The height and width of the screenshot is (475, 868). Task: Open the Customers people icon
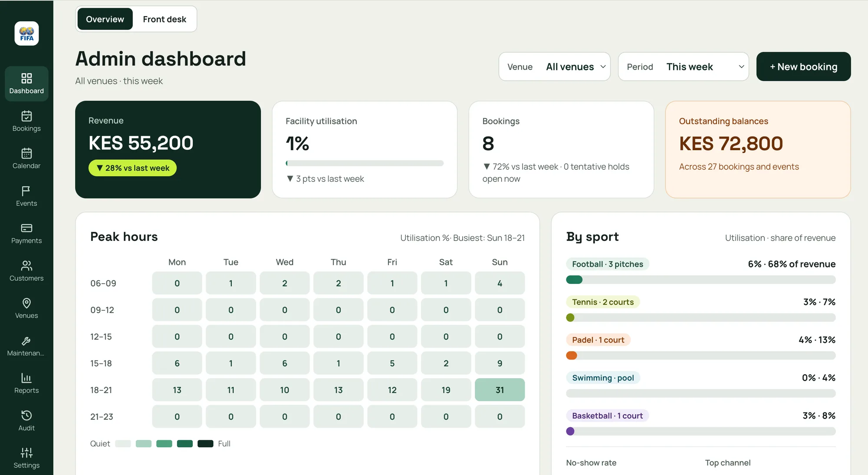coord(26,266)
